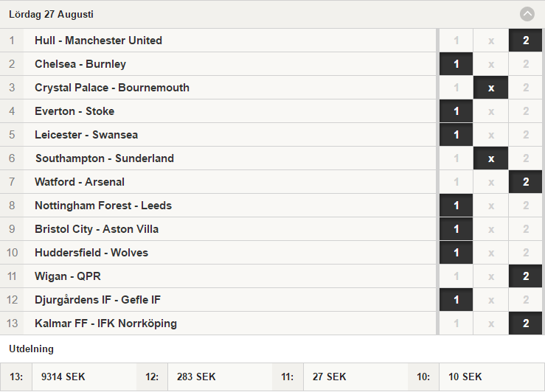
Task: Toggle 2 for Nottingham Forest - Leeds
Action: pyautogui.click(x=526, y=206)
